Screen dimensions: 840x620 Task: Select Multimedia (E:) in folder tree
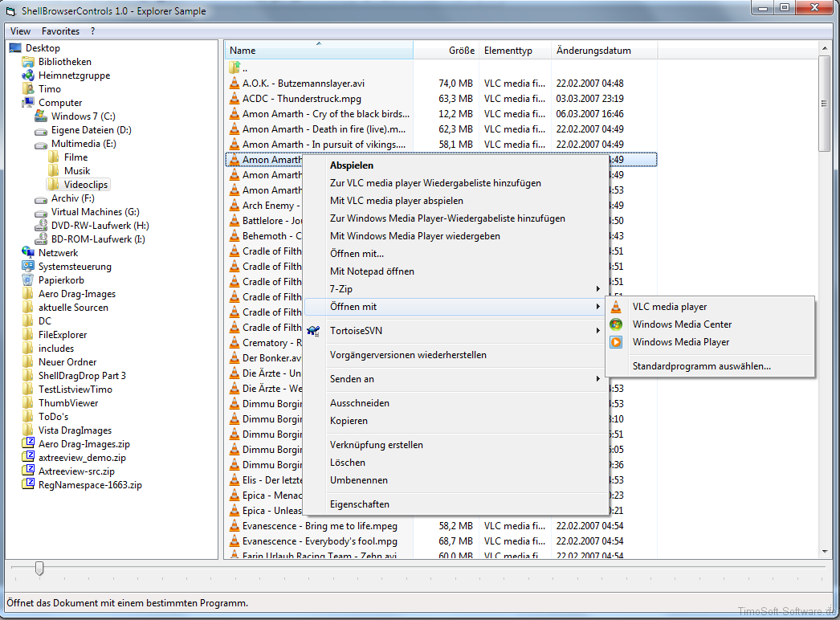84,144
